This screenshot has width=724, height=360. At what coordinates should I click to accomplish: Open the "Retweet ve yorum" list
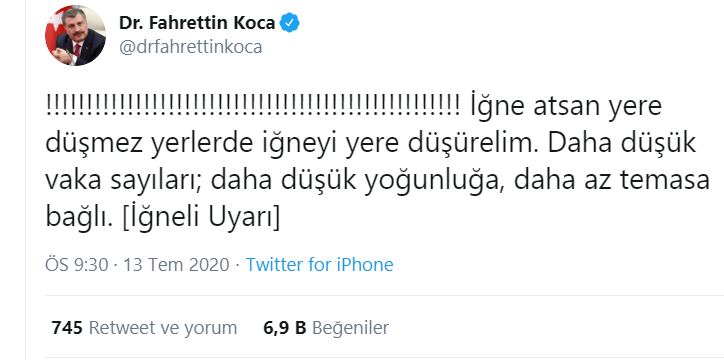163,328
